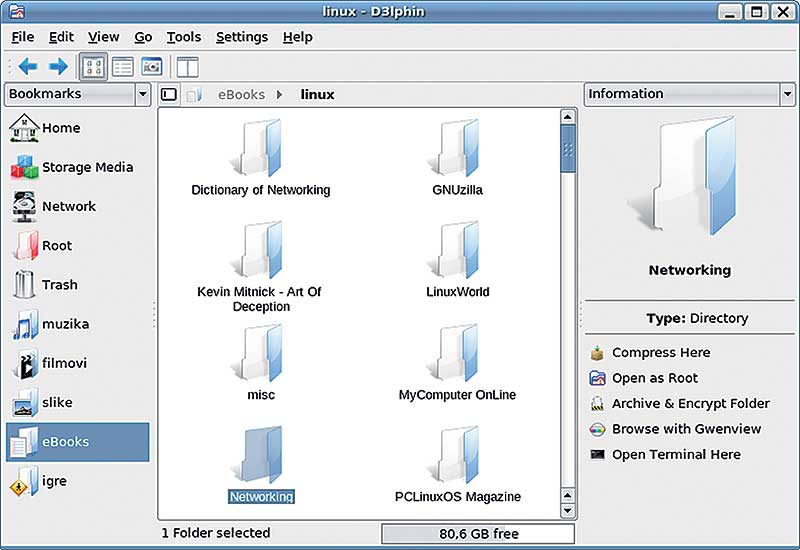Open the Go menu
800x550 pixels.
pos(143,37)
